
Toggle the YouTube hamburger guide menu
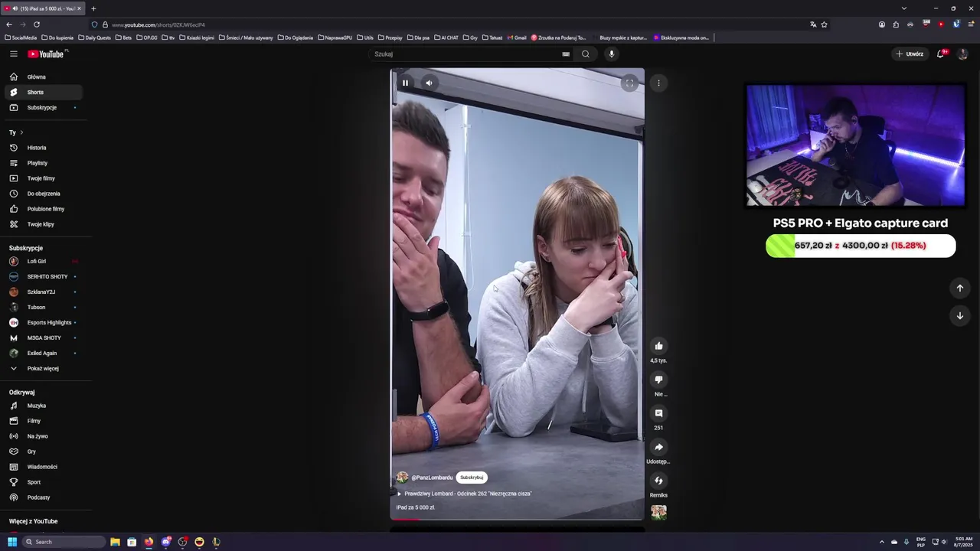coord(13,54)
